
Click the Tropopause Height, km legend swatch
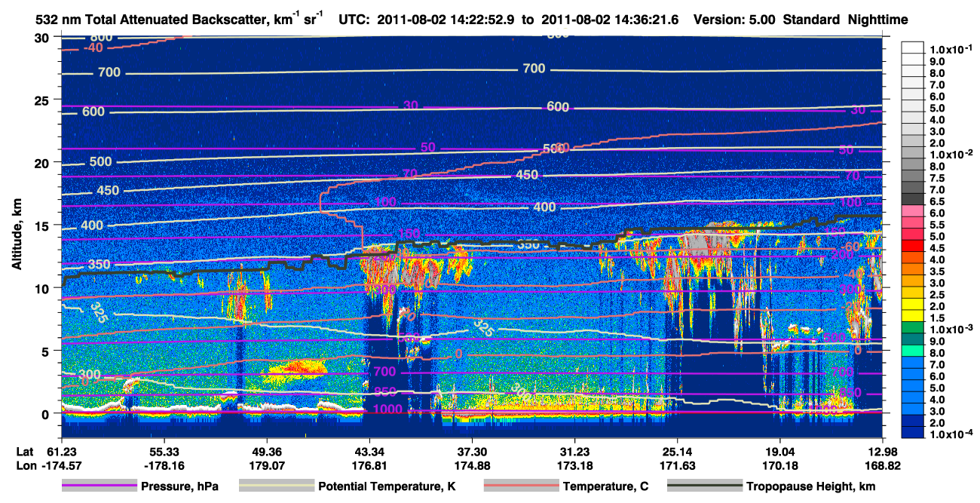click(x=706, y=486)
